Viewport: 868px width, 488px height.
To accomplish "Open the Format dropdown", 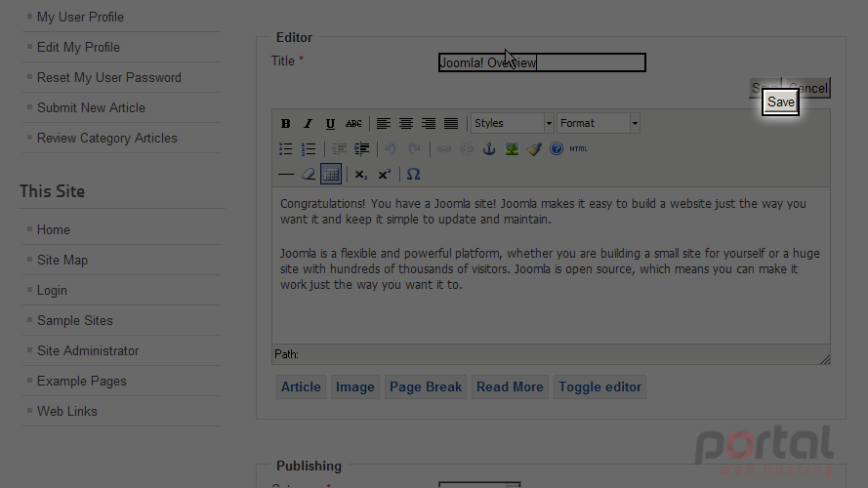I will tap(599, 123).
